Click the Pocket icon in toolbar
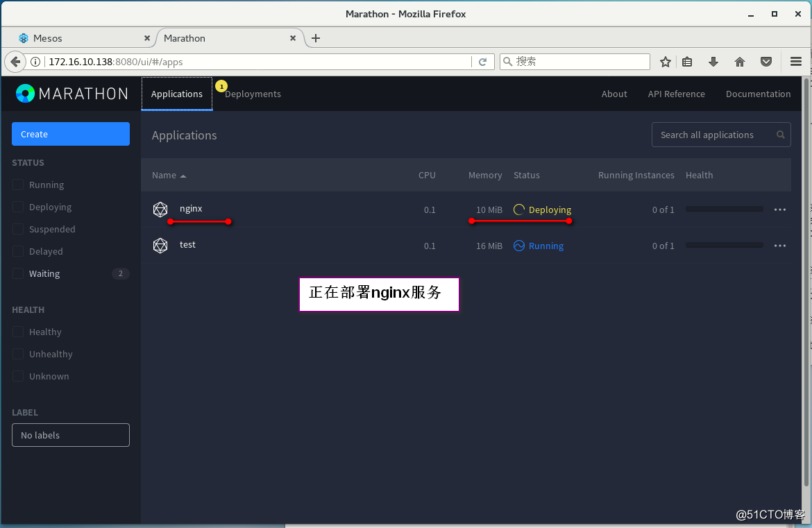The height and width of the screenshot is (528, 812). click(x=766, y=62)
